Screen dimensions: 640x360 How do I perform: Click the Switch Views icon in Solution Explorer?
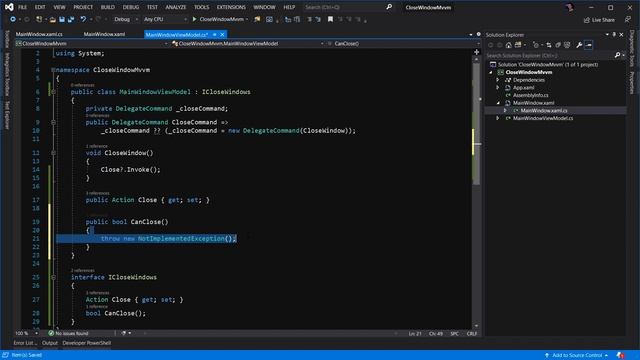click(x=518, y=45)
